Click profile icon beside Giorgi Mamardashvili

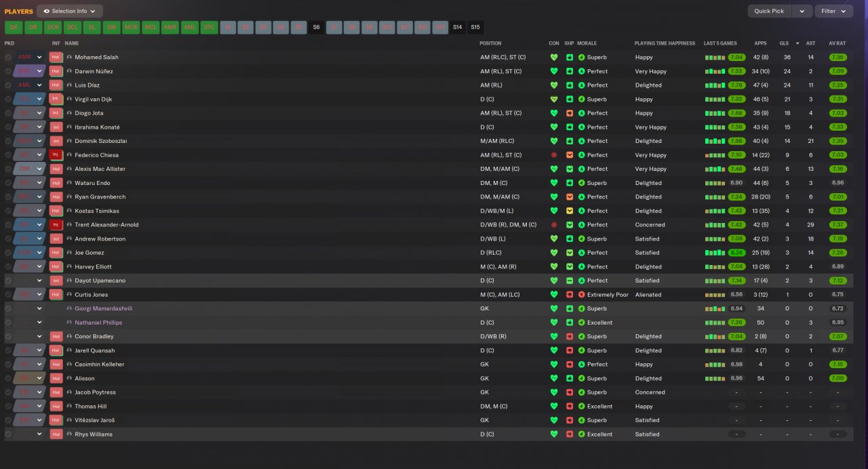point(69,308)
